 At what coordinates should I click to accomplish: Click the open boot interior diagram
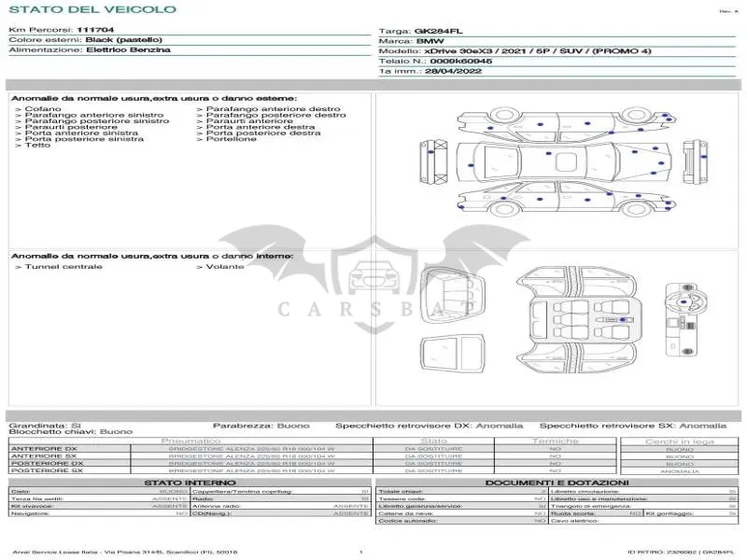(453, 296)
